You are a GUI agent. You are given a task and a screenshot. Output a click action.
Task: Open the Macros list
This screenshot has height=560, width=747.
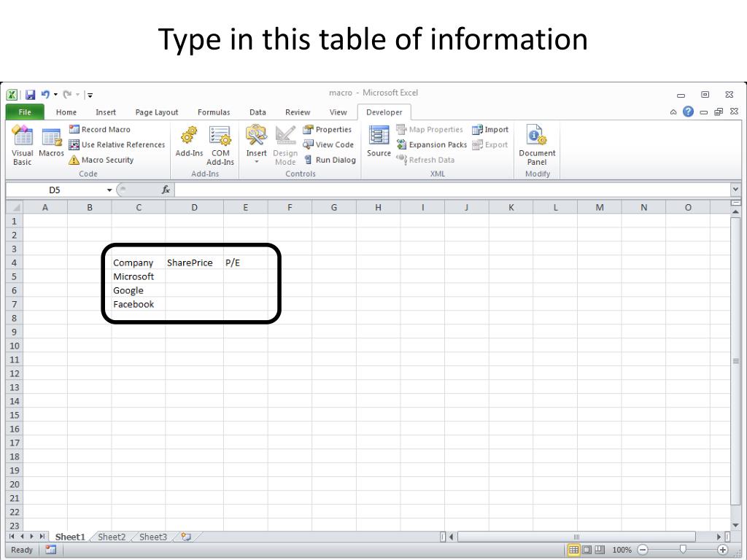(x=51, y=142)
